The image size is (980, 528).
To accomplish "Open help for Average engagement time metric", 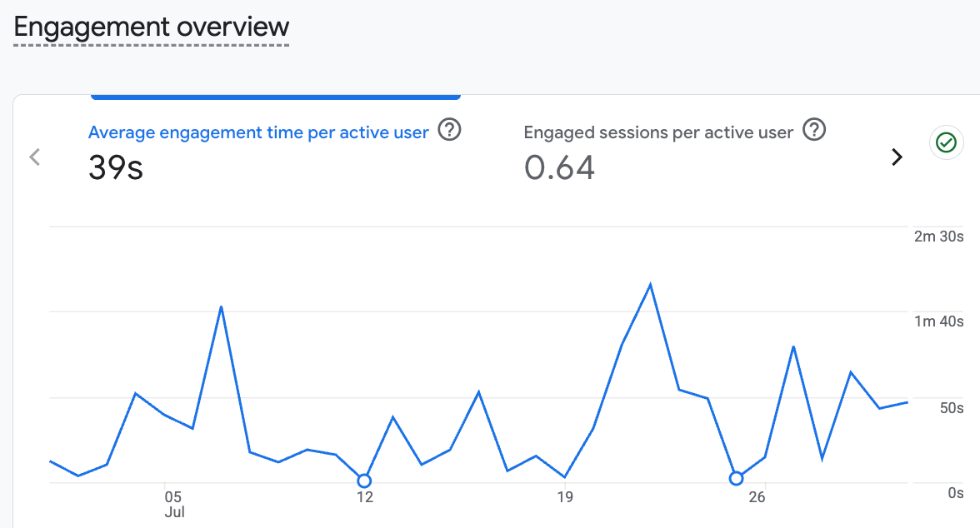I will coord(449,130).
